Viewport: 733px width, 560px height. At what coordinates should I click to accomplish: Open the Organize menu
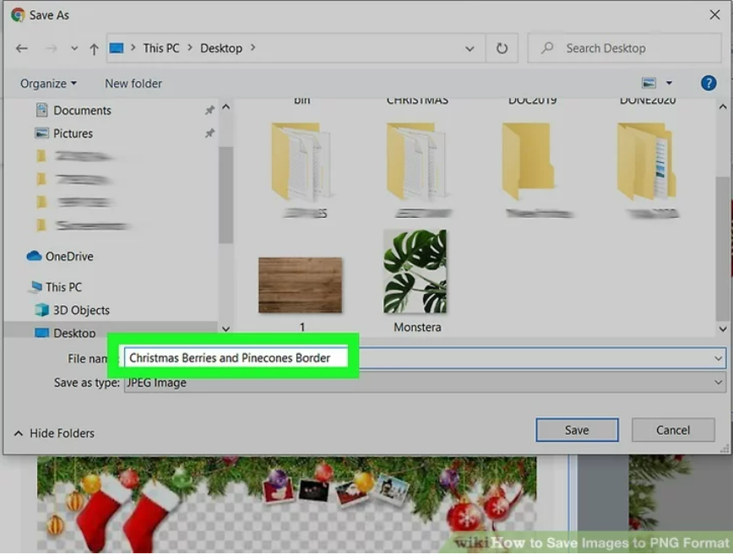[48, 84]
